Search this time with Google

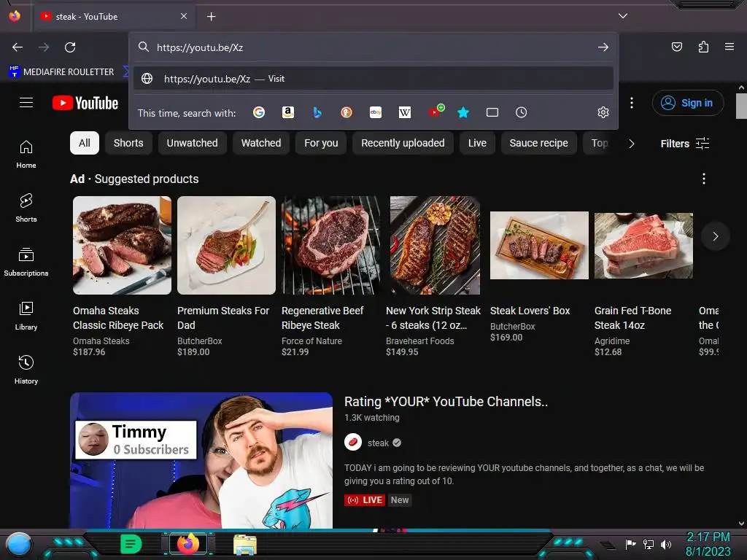[259, 112]
